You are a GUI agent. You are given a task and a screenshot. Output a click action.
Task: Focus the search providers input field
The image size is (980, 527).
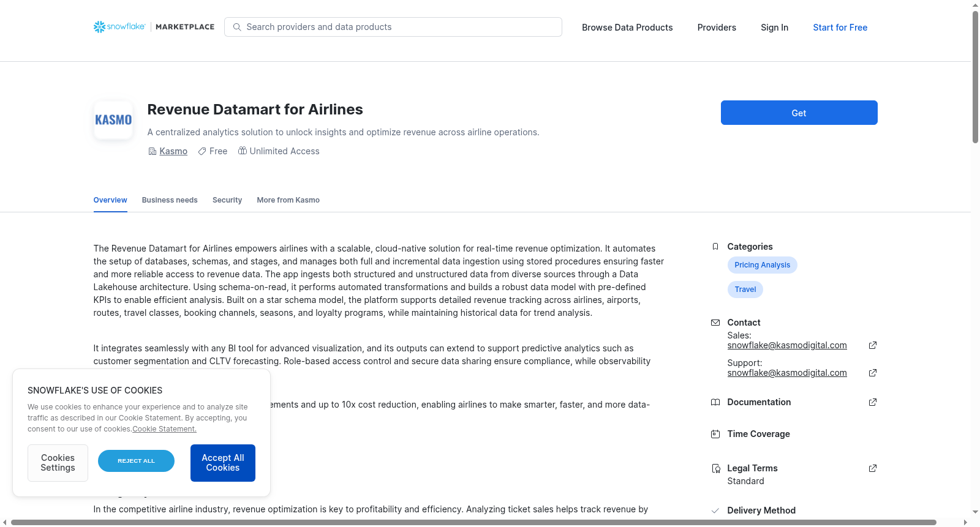393,27
